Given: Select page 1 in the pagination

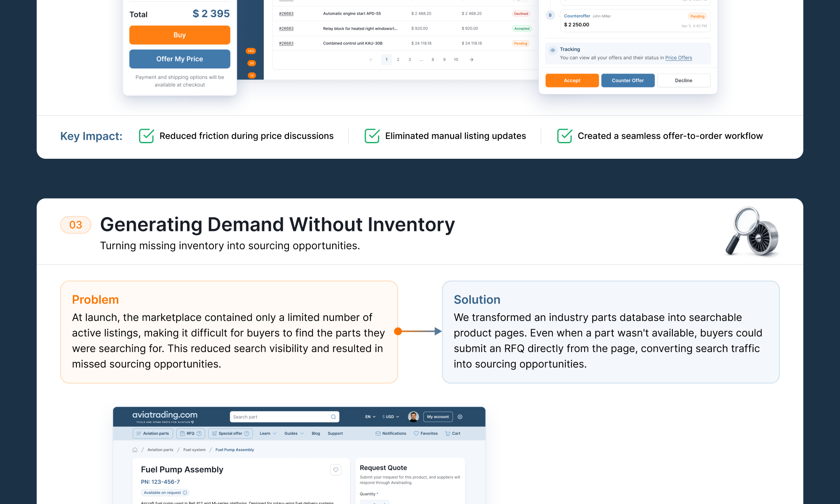Looking at the screenshot, I should tap(386, 60).
